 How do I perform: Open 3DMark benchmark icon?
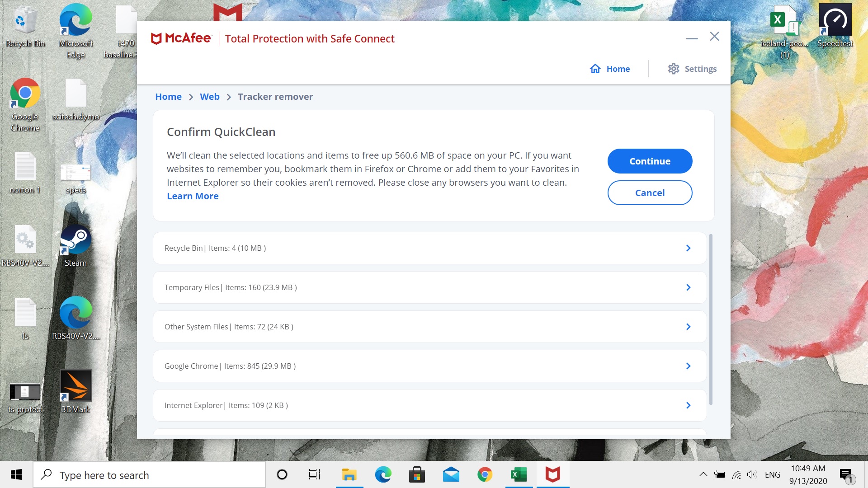[x=75, y=389]
